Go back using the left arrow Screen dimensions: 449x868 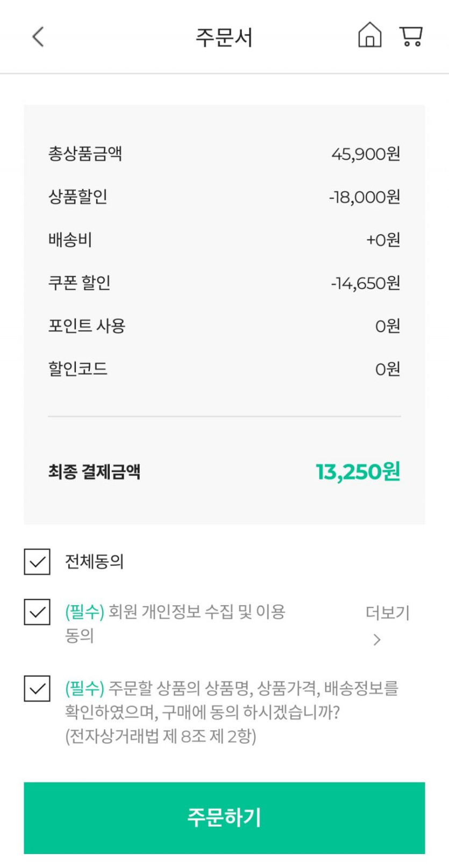point(38,37)
